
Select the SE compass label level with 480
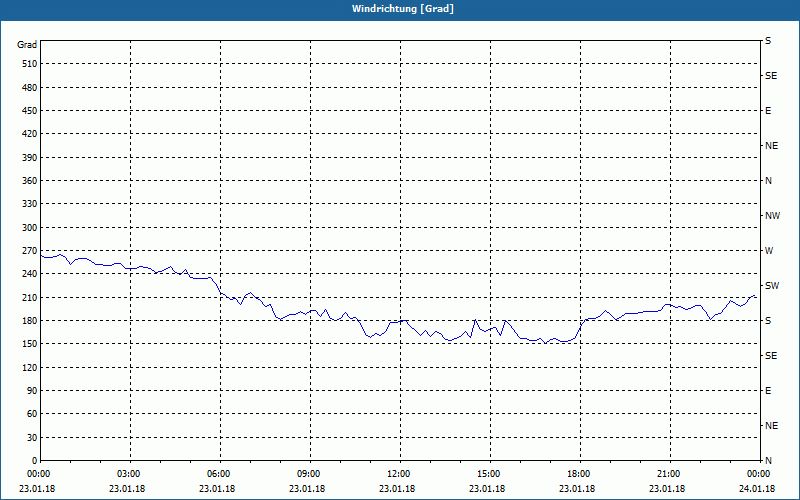[771, 76]
